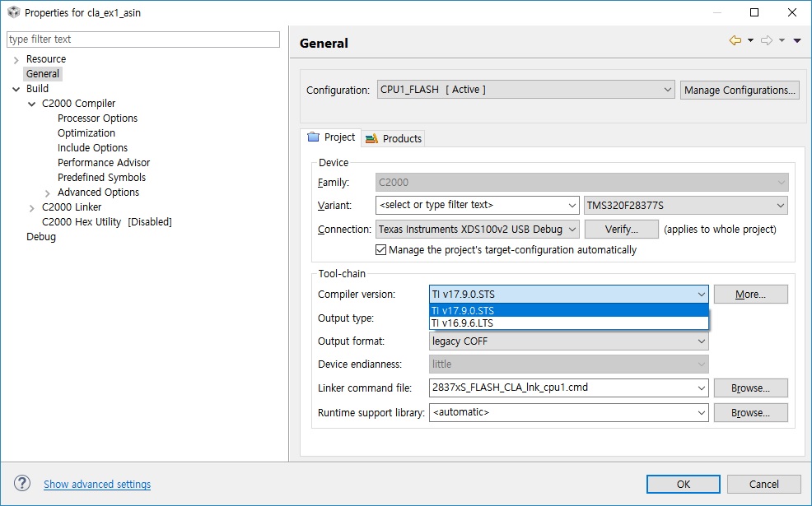Browse for the linker command file
812x506 pixels.
tap(750, 388)
